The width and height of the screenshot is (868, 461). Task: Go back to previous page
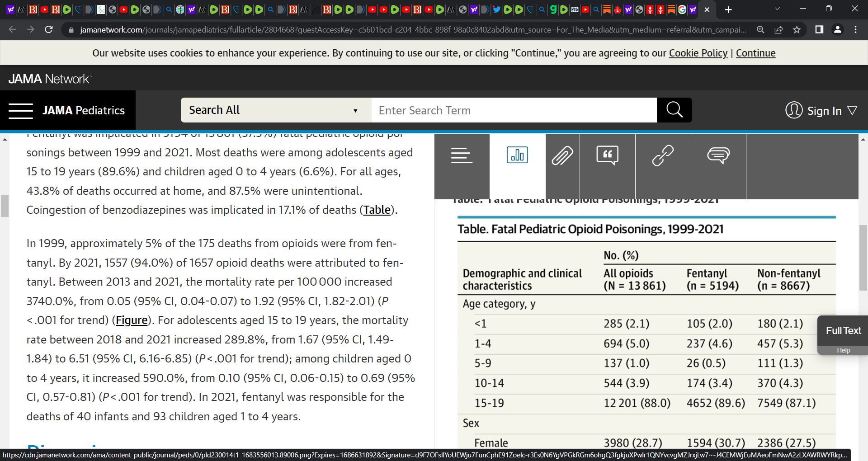pyautogui.click(x=12, y=30)
